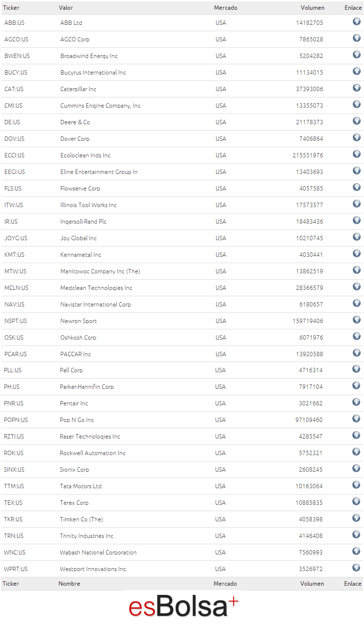Click the Valor column header
This screenshot has height=631, width=364.
tap(66, 8)
